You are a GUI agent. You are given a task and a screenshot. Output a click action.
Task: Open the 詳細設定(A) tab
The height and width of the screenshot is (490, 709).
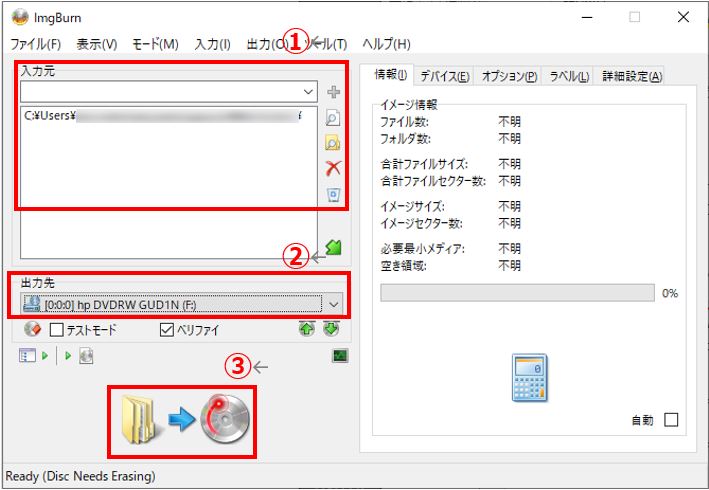[x=631, y=76]
